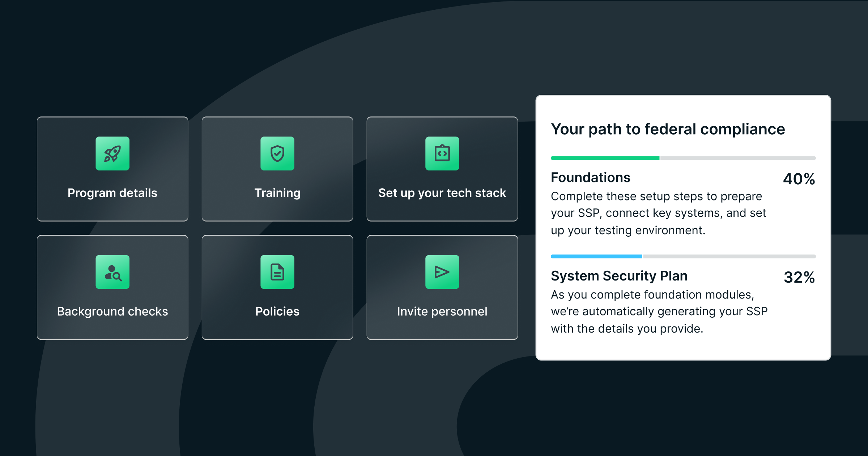The image size is (868, 456).
Task: Click the green Foundations progress bar
Action: pos(683,158)
